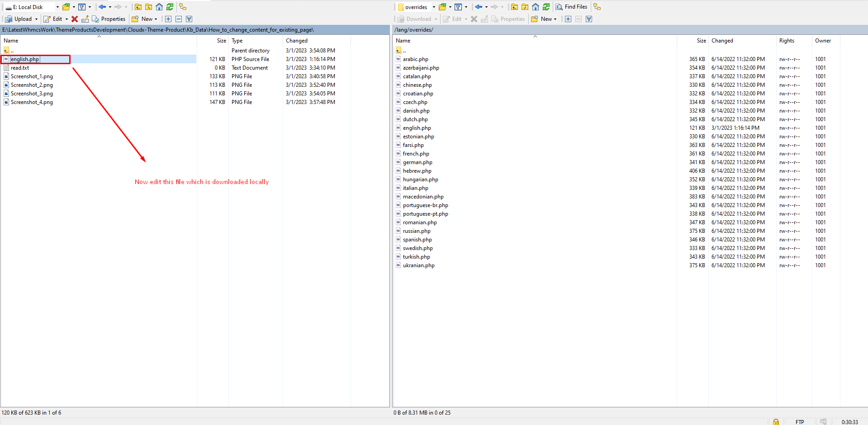Sort remote files by Rights column

(x=787, y=41)
